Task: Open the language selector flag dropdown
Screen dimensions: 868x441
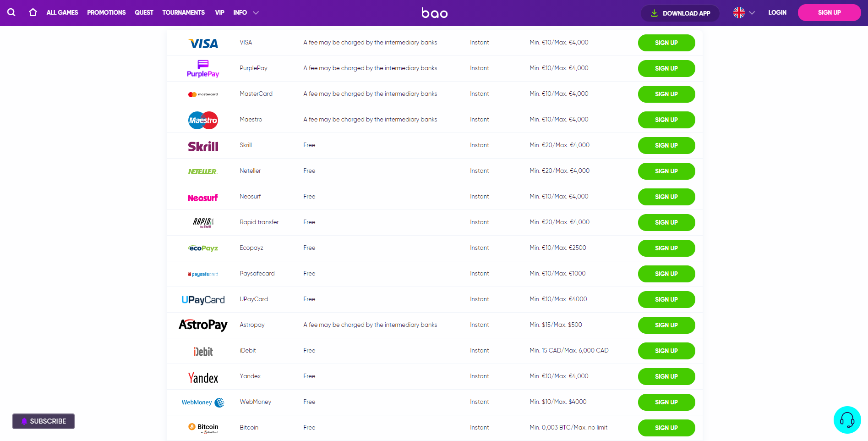Action: coord(744,13)
